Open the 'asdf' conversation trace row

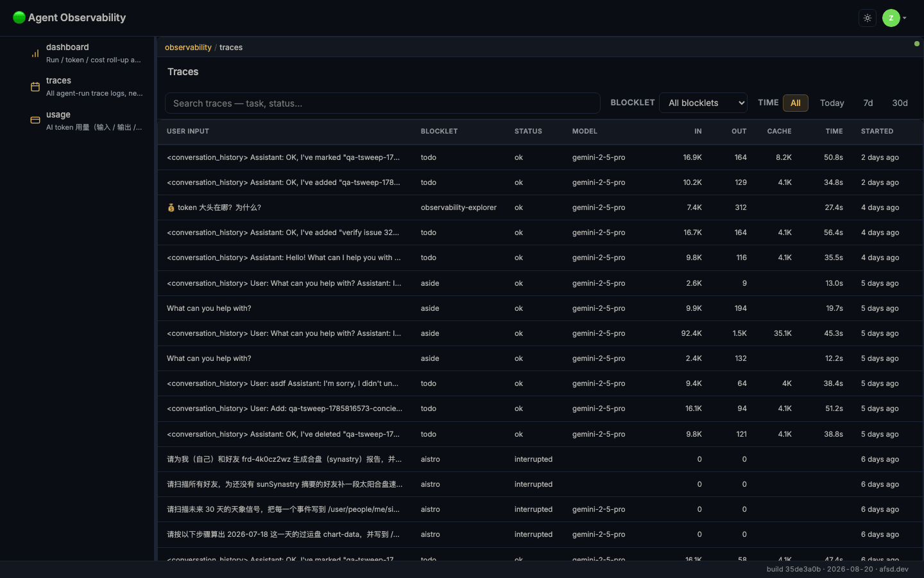click(x=540, y=383)
